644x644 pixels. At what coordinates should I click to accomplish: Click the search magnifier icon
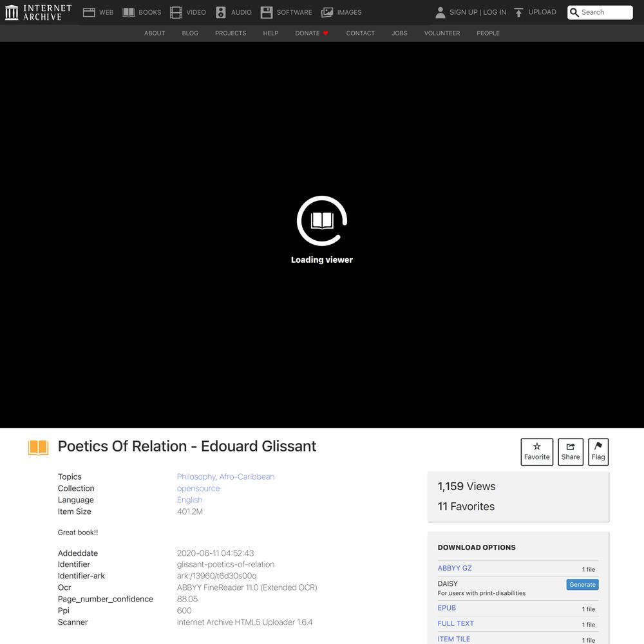[574, 12]
